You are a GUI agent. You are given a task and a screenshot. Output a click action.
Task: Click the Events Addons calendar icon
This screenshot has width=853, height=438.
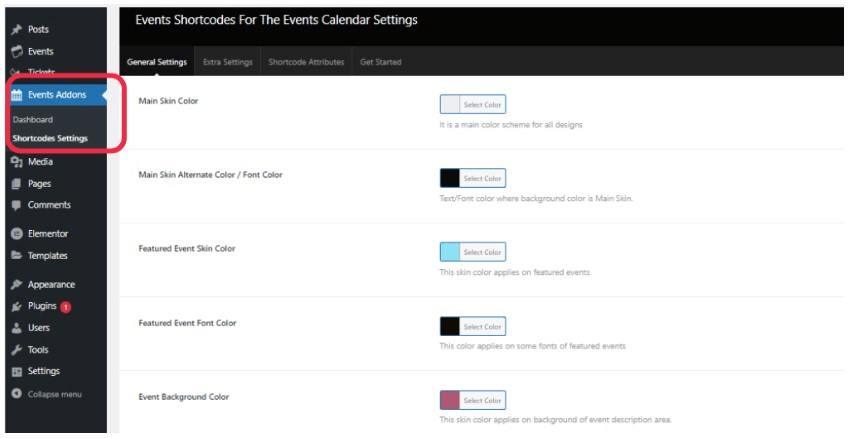click(x=17, y=95)
